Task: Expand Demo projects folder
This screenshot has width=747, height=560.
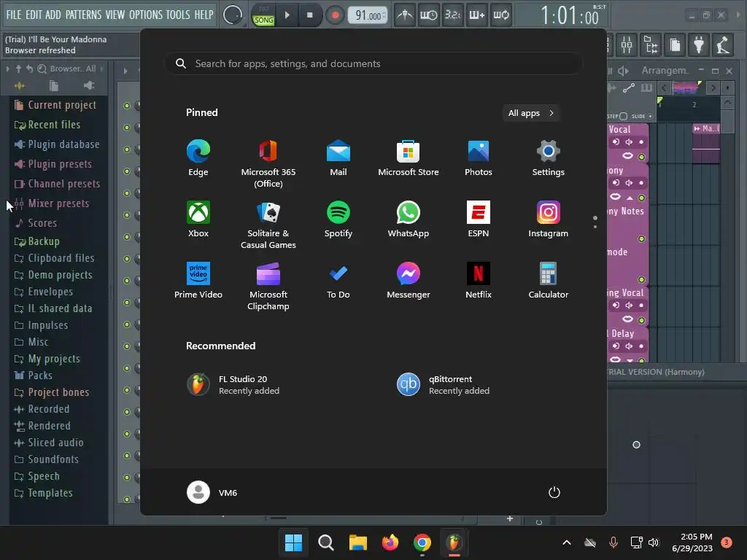Action: tap(53, 275)
